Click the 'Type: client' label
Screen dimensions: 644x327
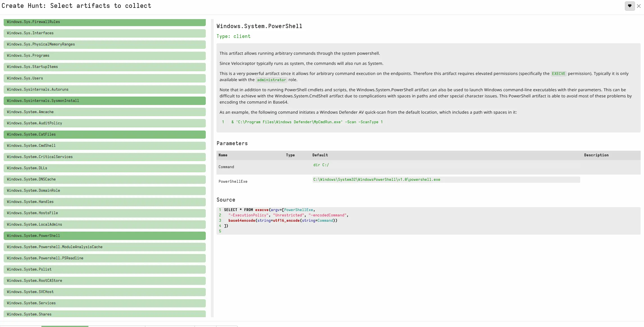pyautogui.click(x=233, y=36)
